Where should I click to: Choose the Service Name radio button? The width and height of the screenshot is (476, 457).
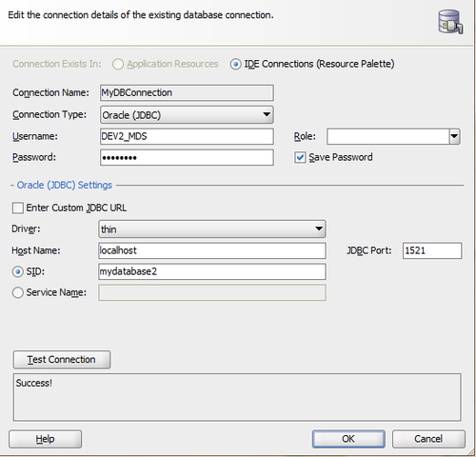point(18,292)
